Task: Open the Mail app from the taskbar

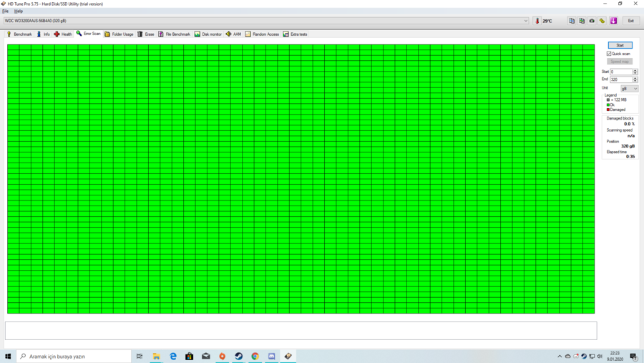Action: click(x=206, y=357)
